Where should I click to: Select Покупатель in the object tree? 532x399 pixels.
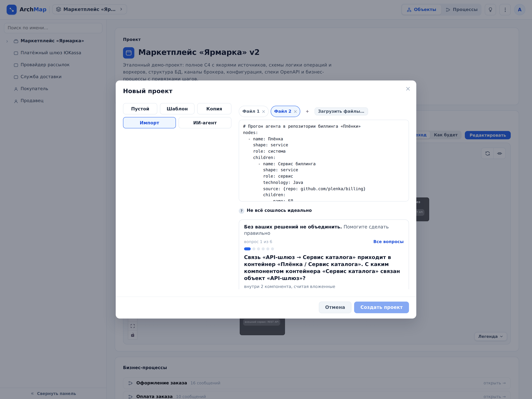tap(34, 89)
